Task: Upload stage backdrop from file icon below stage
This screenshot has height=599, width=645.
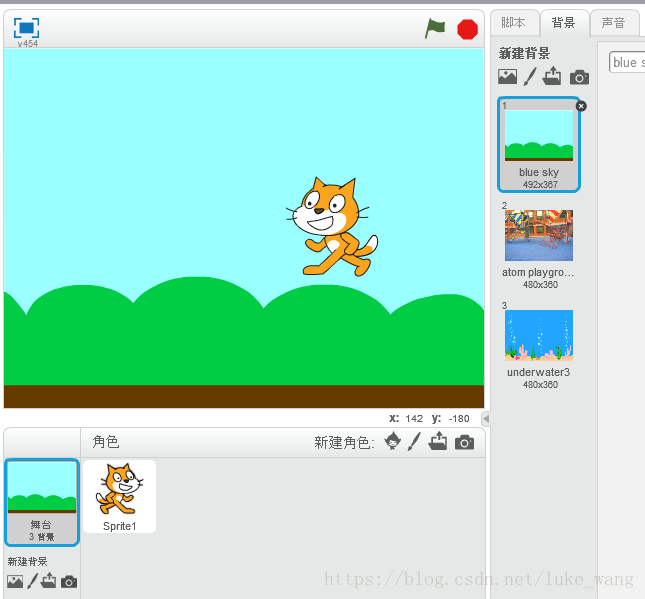Action: click(49, 580)
